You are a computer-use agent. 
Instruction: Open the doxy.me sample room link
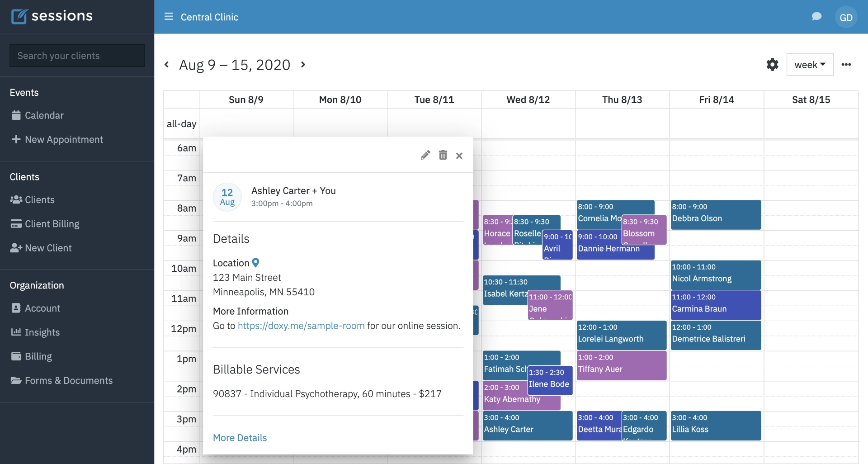click(301, 325)
